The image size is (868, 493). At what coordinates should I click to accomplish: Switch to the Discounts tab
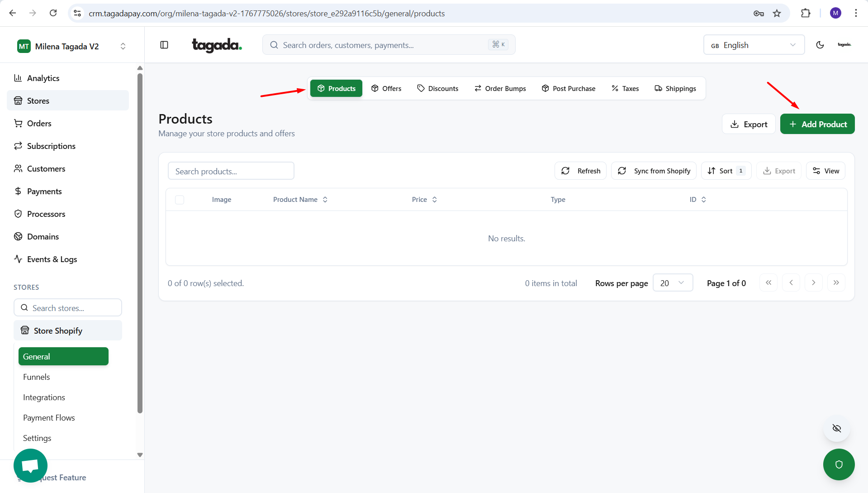tap(437, 89)
